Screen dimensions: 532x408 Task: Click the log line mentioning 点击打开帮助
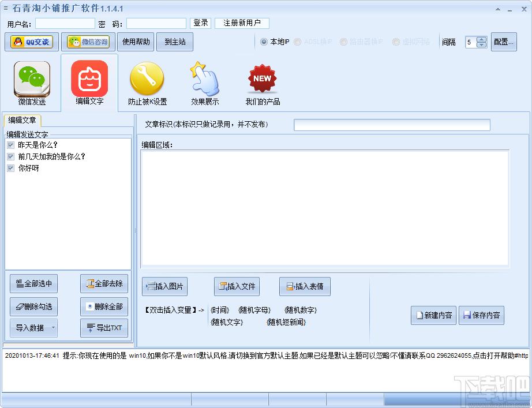[x=267, y=355]
